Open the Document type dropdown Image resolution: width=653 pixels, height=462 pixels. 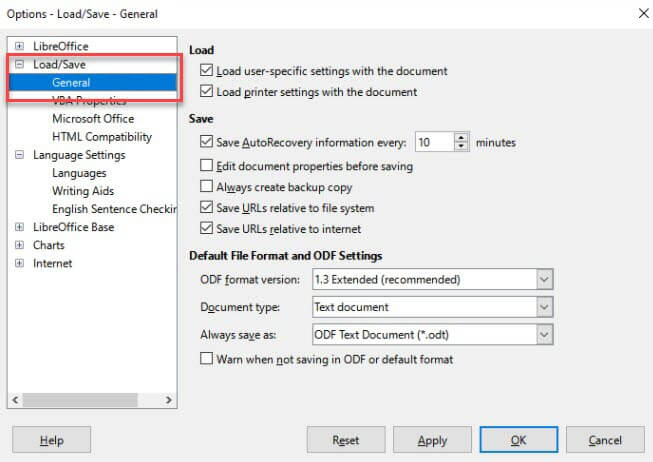(x=432, y=307)
